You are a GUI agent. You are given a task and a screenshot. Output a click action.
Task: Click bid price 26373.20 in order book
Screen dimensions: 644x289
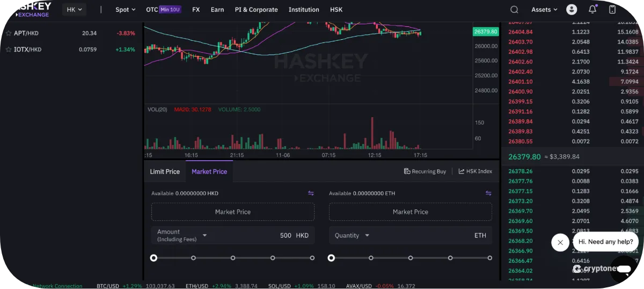pos(521,201)
